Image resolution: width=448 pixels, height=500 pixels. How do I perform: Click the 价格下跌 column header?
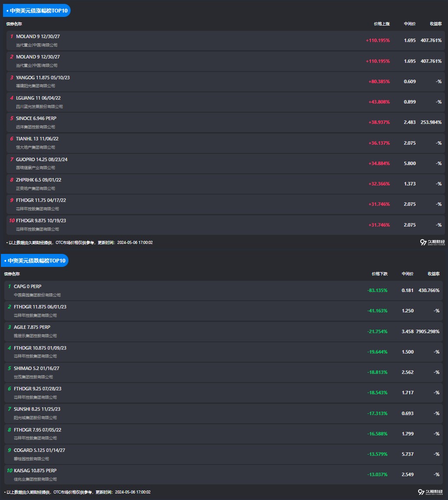coord(380,274)
